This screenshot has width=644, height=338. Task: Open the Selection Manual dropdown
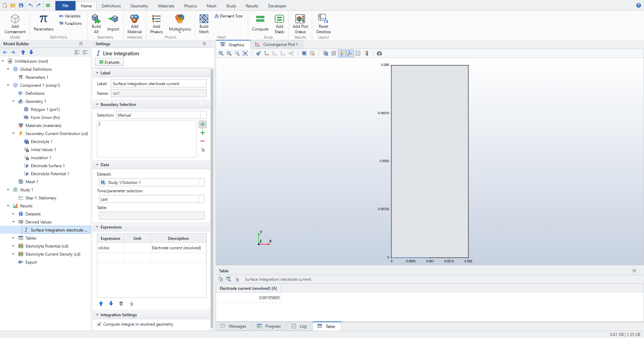click(x=161, y=115)
